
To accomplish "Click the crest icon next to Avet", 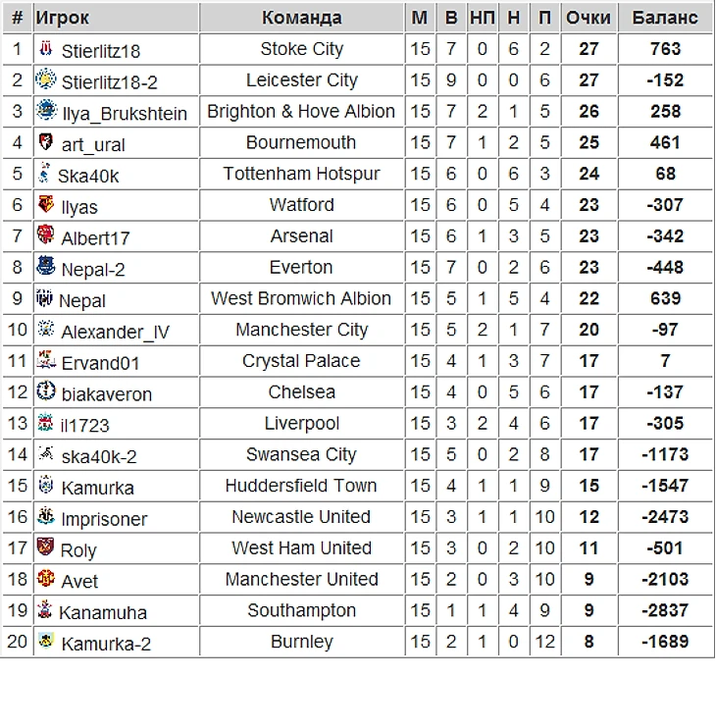I will pos(45,579).
